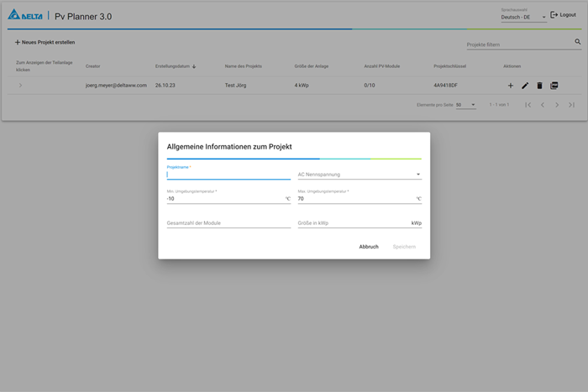Click the plus icon in Aktionen column
Image resolution: width=588 pixels, height=392 pixels.
pos(511,86)
